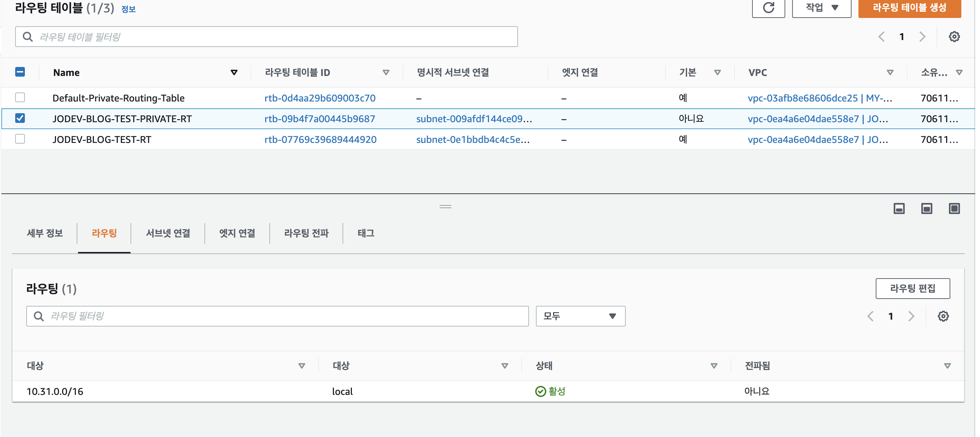
Task: Expand the 모두 route filter dropdown
Action: pos(580,316)
